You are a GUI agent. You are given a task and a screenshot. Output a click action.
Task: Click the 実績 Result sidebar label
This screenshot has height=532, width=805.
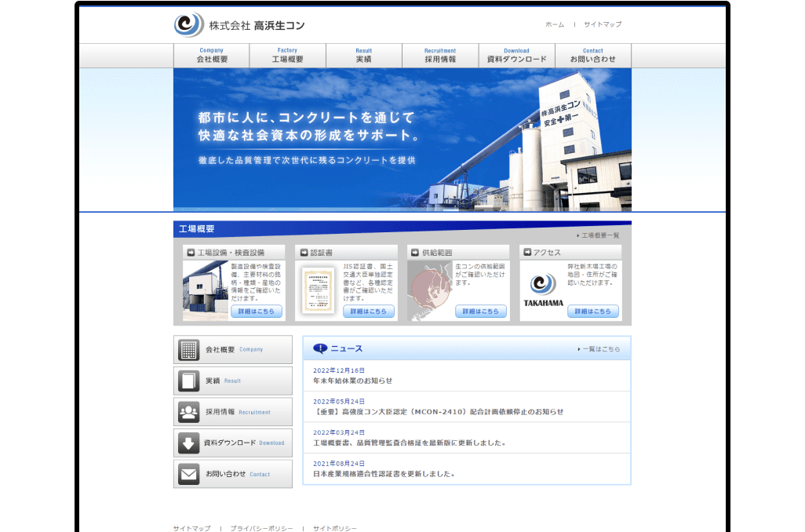pos(223,381)
